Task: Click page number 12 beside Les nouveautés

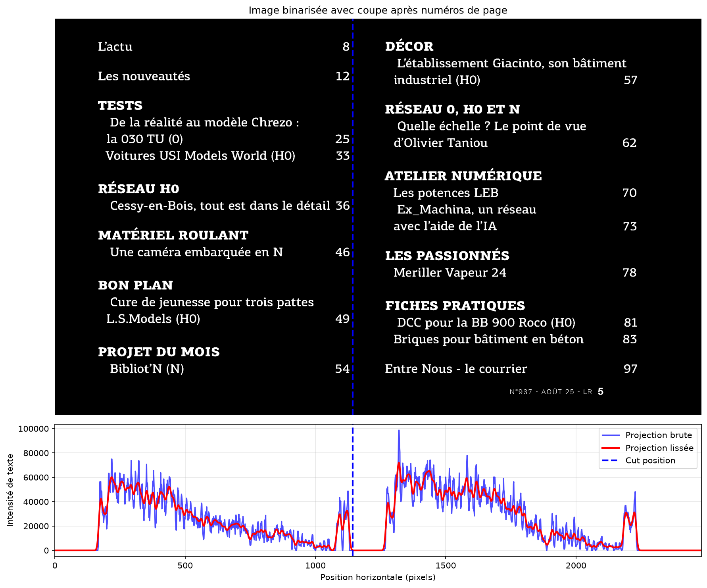Action: [342, 76]
